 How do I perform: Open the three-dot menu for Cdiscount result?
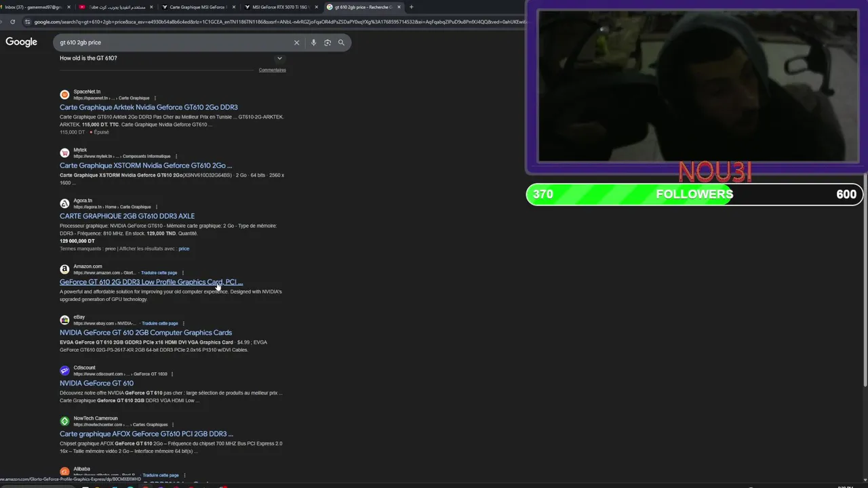point(172,374)
